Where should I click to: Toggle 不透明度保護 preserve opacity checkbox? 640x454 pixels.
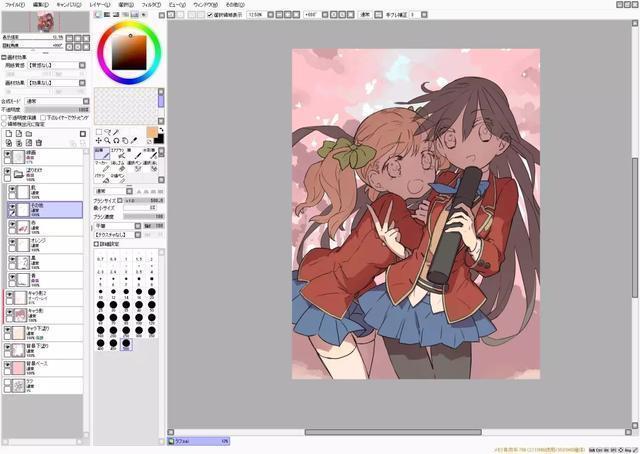[5, 117]
